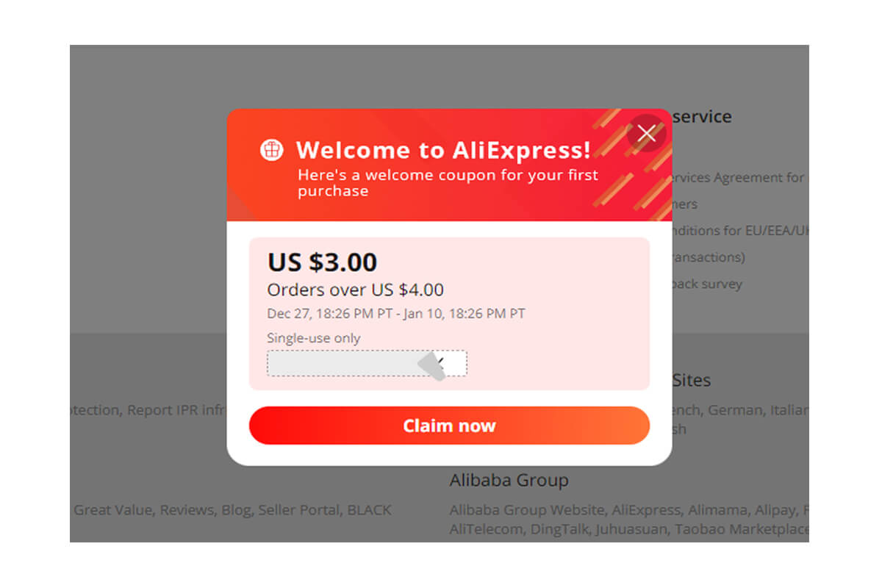Open the Alibaba Group Website link
Viewport: 882px width, 588px height.
527,509
